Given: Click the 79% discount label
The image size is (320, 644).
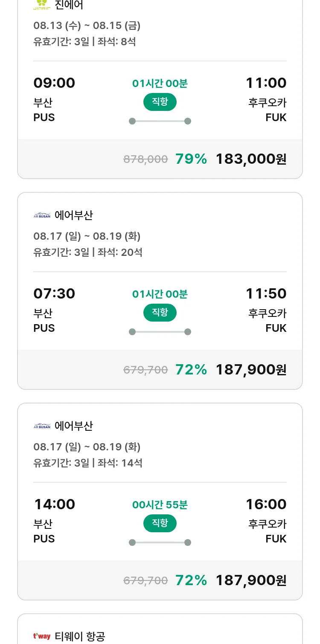Looking at the screenshot, I should (191, 159).
